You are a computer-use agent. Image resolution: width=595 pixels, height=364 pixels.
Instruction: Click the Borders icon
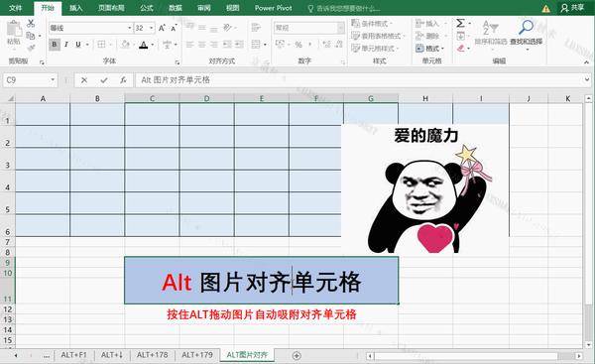tap(101, 45)
